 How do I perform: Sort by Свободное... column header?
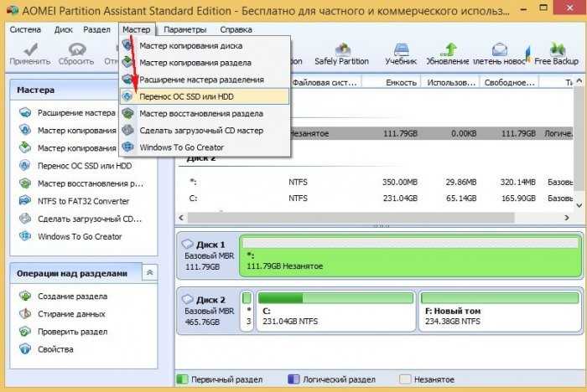(510, 82)
